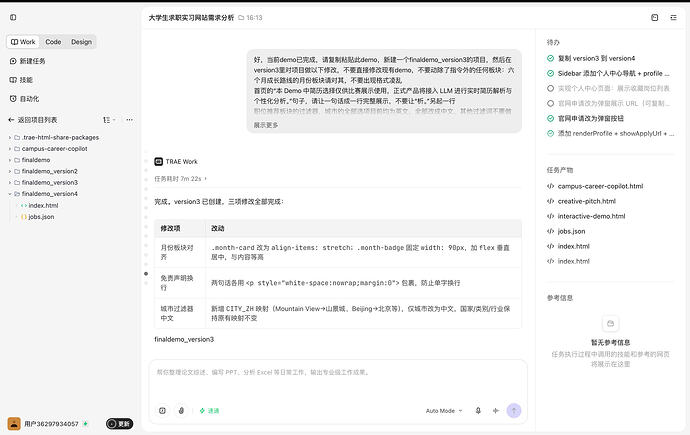The image size is (690, 435).
Task: Enable the green 速通 fast mode
Action: click(209, 411)
